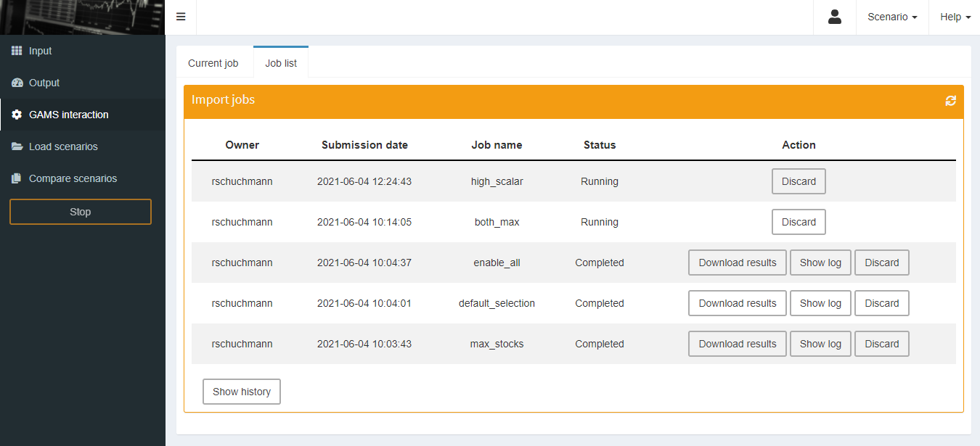The height and width of the screenshot is (446, 980).
Task: Select the Compare scenarios pages icon
Action: click(x=15, y=178)
